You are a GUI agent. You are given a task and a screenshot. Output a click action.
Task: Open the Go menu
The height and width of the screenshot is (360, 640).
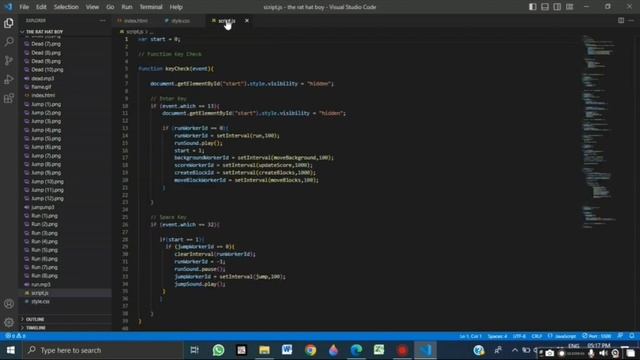[110, 7]
